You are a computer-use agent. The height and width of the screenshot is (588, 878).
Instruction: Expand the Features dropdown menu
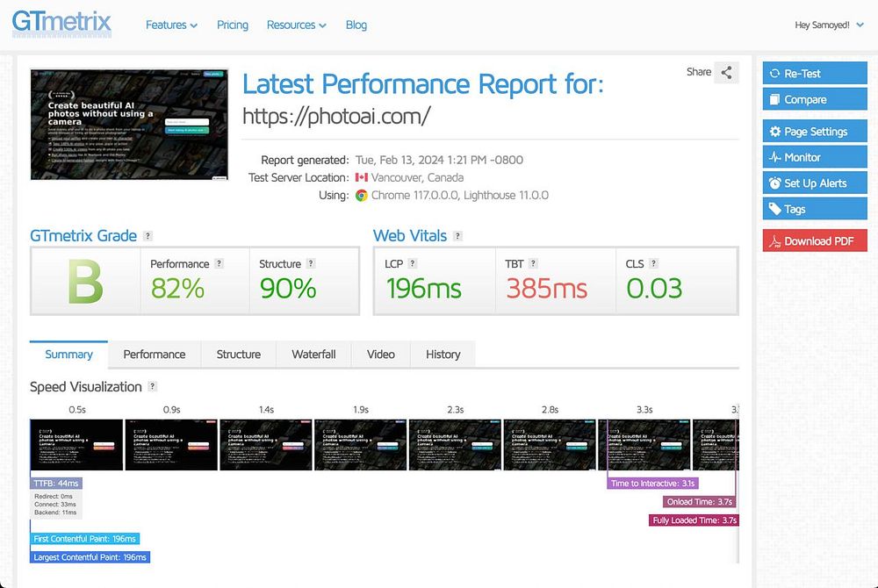(x=171, y=25)
